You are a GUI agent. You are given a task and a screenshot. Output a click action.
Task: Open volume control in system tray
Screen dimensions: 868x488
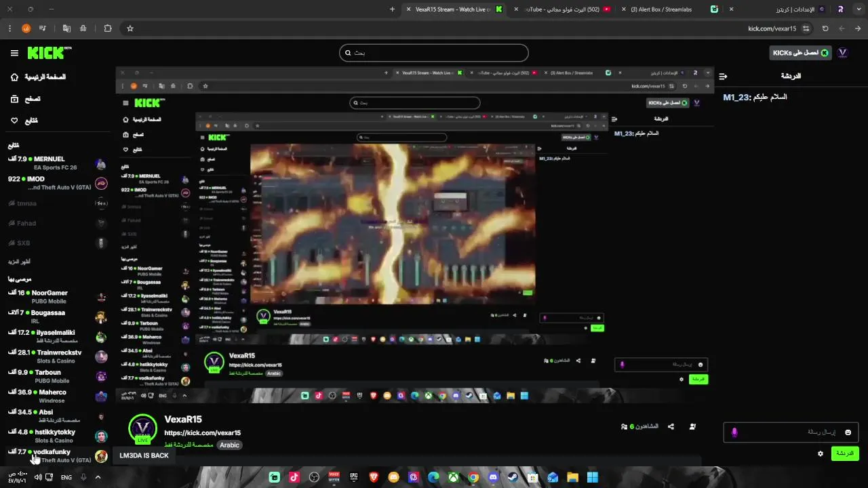pos(38,477)
